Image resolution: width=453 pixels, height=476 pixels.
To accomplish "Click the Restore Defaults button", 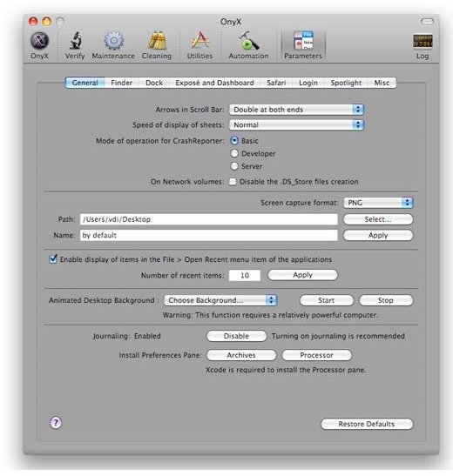I will 367,424.
